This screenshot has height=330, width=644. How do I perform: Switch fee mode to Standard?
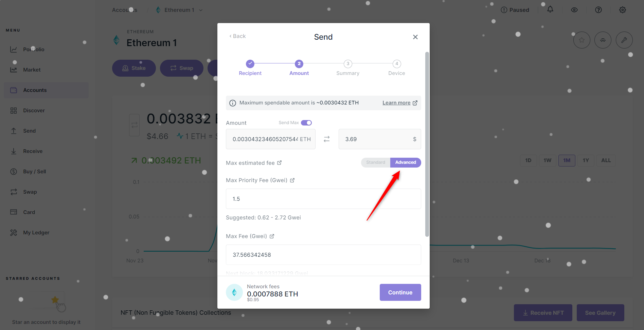pos(376,162)
